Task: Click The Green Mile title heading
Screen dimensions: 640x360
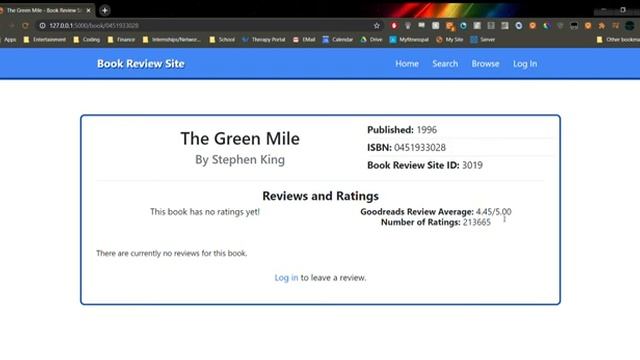Action: [x=240, y=138]
